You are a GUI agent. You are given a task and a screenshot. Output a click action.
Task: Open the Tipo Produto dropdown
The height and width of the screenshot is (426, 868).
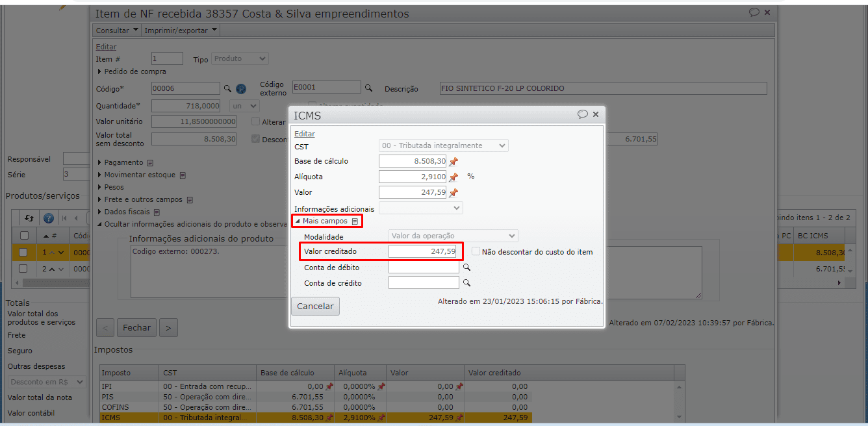240,59
